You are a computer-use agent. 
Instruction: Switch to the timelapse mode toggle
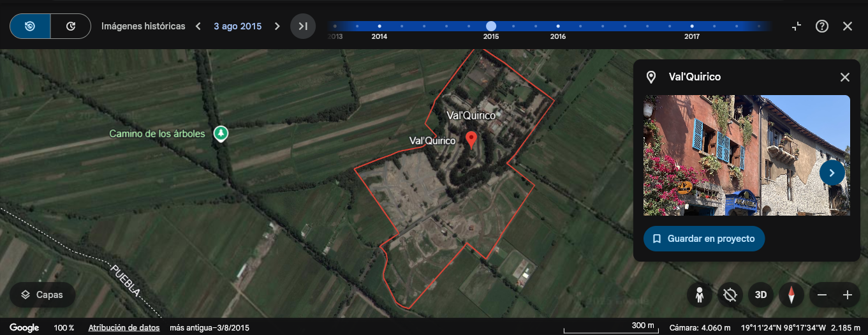(71, 26)
